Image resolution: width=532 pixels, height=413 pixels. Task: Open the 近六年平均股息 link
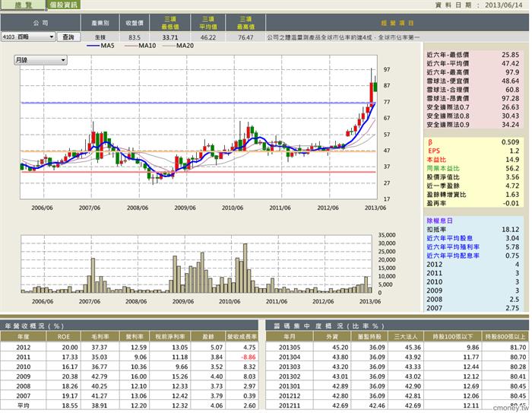(x=450, y=238)
